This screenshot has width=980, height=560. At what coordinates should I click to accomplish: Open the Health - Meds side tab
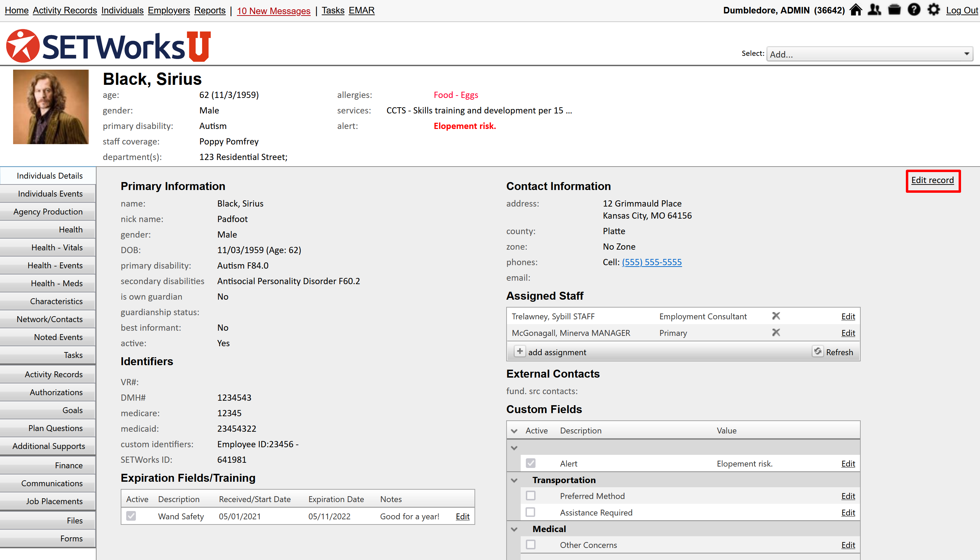57,283
